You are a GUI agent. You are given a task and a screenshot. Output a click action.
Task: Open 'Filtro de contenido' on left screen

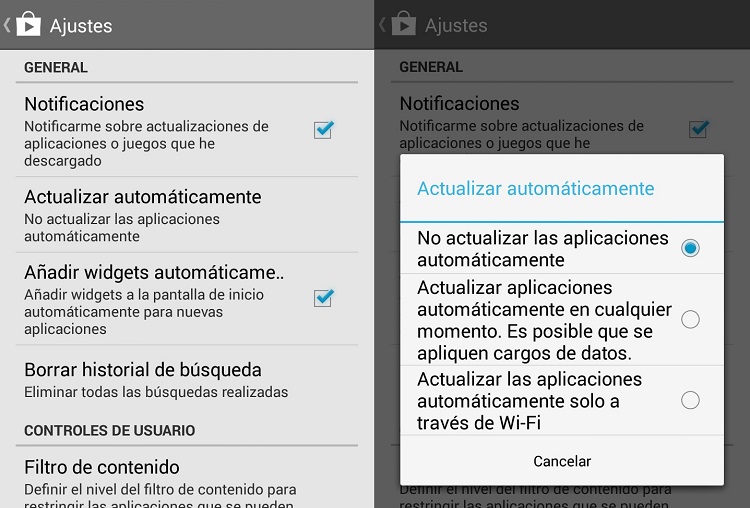tap(187, 478)
